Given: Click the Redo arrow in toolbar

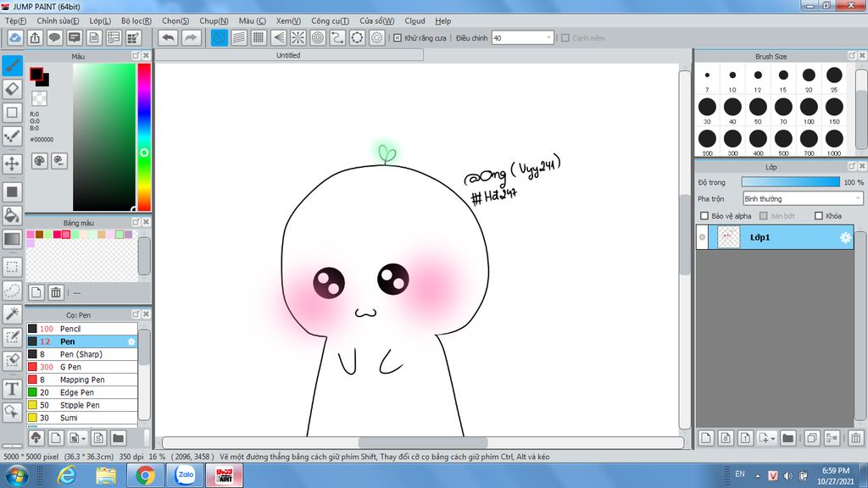Looking at the screenshot, I should (x=190, y=37).
